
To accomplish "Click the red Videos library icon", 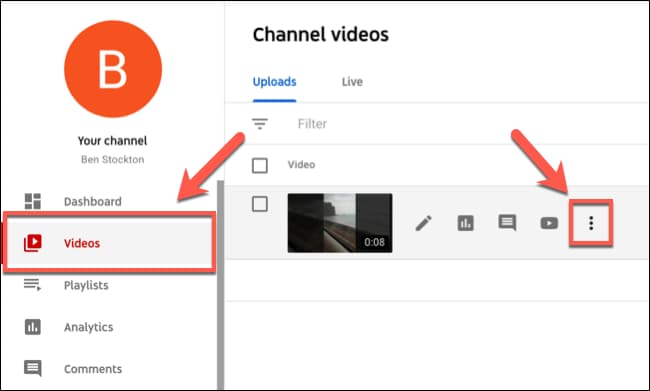I will pyautogui.click(x=33, y=243).
